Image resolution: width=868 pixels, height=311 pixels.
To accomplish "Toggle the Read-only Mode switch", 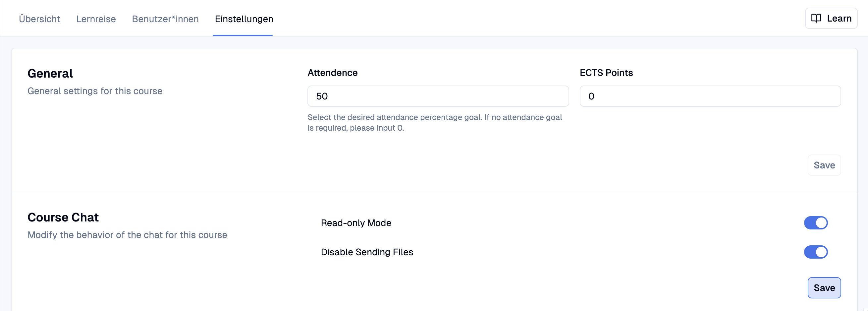I will click(x=816, y=222).
